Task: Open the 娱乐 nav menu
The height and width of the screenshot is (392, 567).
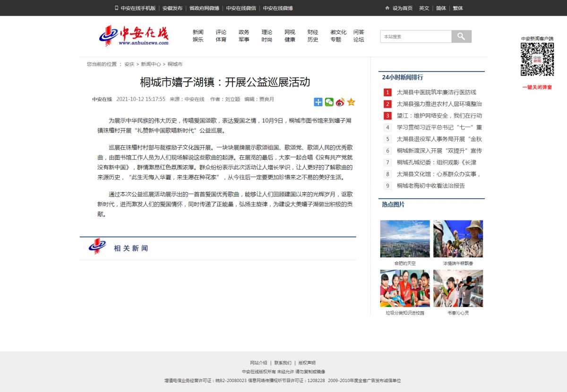Action: pyautogui.click(x=198, y=40)
